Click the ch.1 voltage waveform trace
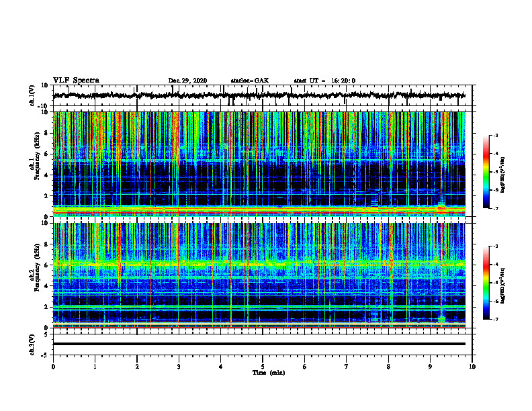This screenshot has height=411, width=532. [259, 95]
